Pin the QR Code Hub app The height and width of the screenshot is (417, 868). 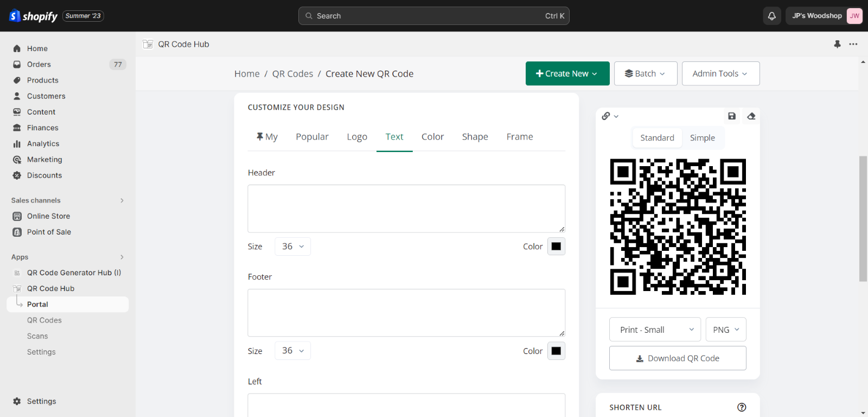pyautogui.click(x=837, y=44)
